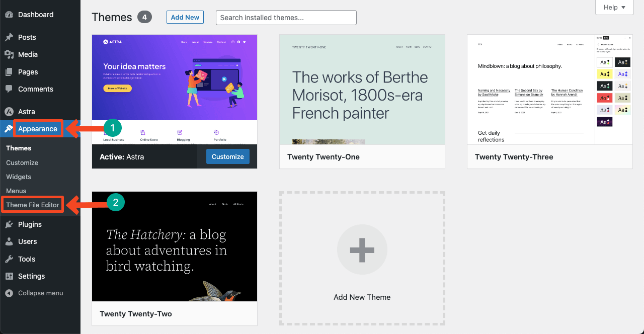Click the plus icon for new theme
Viewport: 644px width, 334px height.
click(x=362, y=249)
